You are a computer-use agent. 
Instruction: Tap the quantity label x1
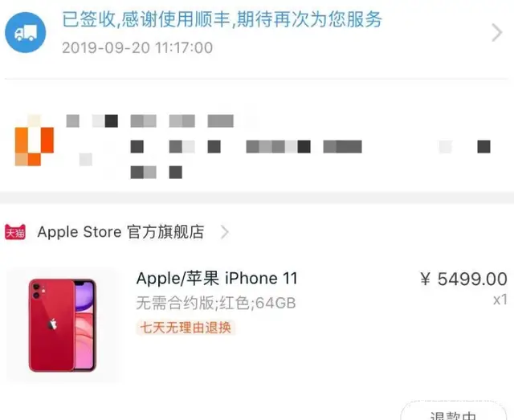500,300
